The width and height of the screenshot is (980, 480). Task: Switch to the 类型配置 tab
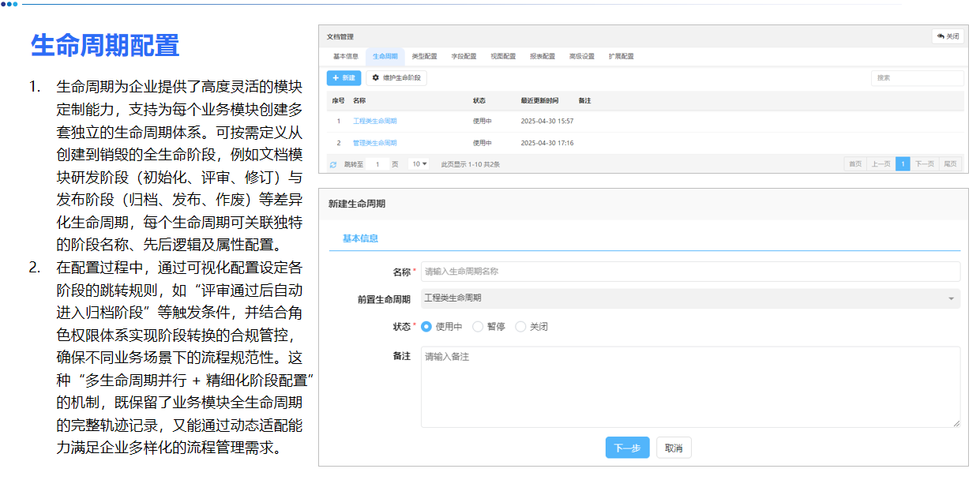pyautogui.click(x=424, y=56)
